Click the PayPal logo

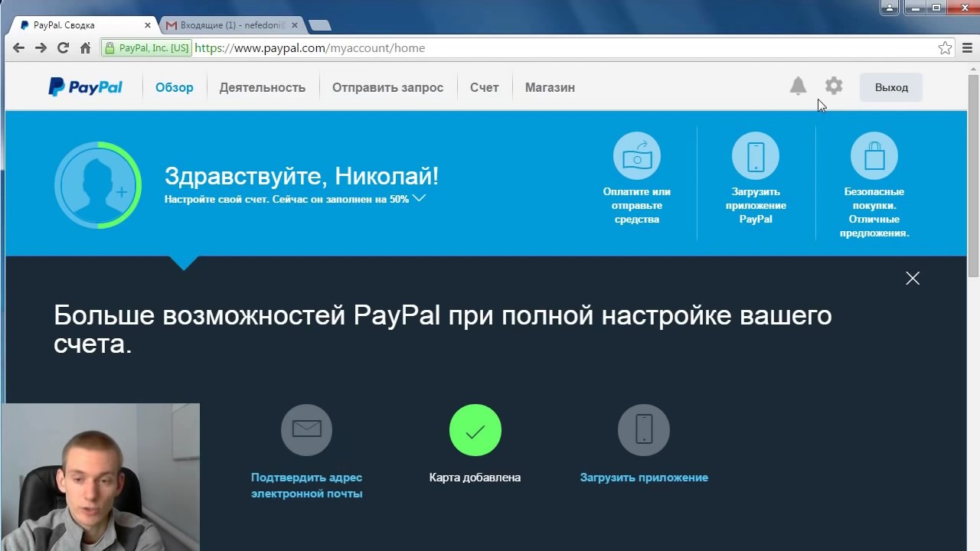85,87
